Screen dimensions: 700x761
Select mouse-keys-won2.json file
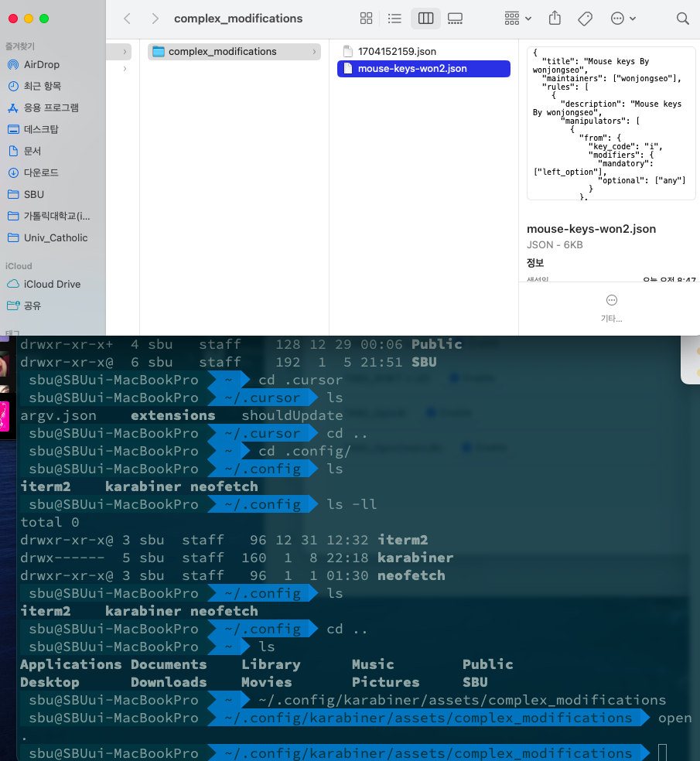[411, 69]
